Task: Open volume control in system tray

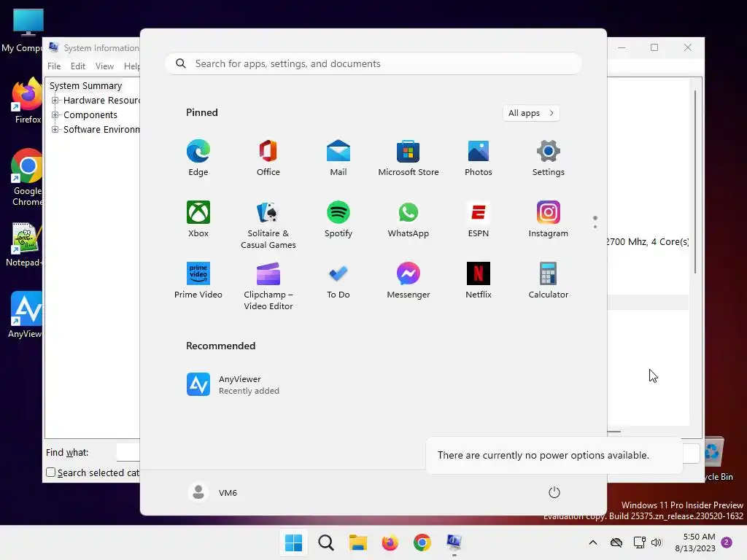Action: 657,542
